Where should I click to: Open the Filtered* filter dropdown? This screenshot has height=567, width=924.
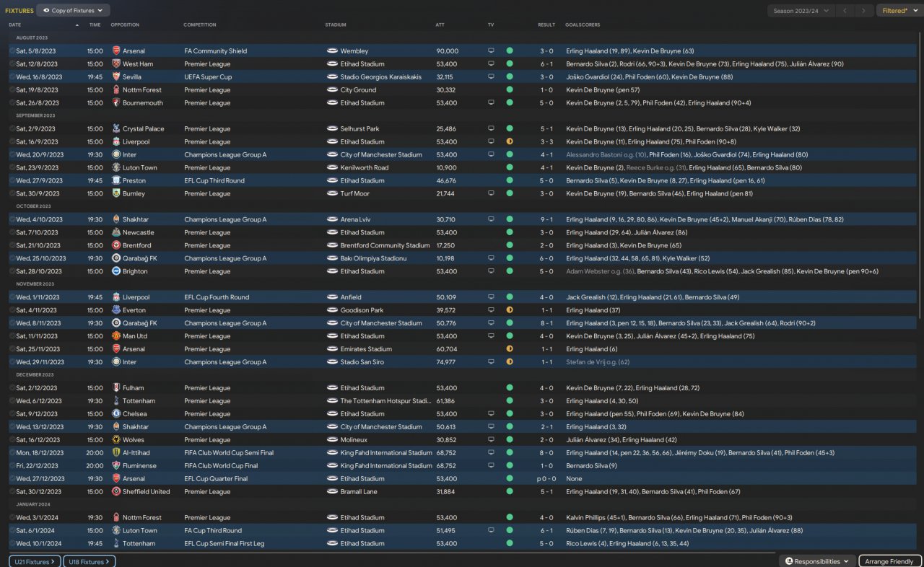[x=898, y=11]
